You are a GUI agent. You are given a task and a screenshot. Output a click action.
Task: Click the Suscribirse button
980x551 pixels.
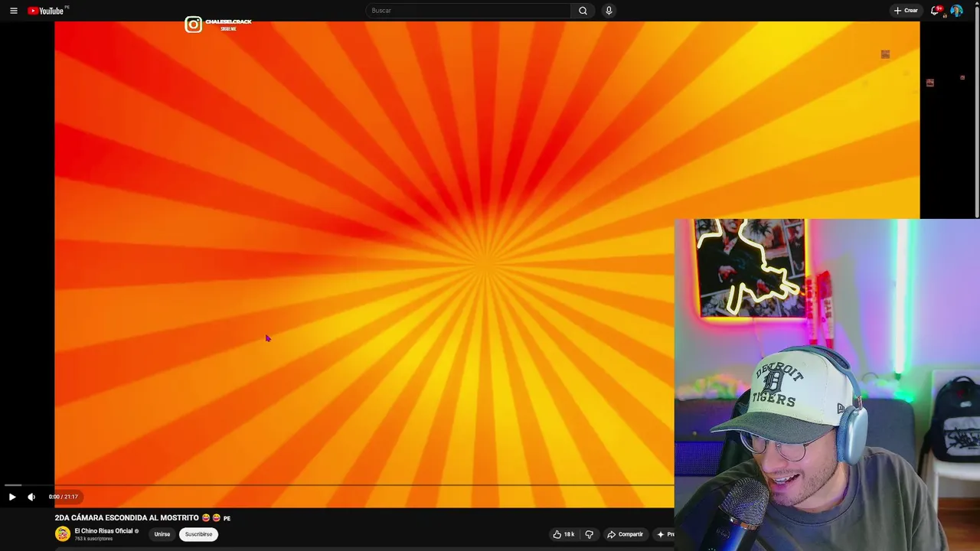click(198, 534)
